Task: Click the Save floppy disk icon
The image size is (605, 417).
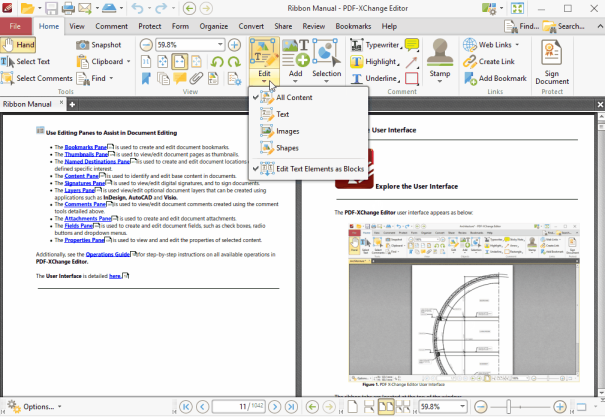Action: [x=51, y=8]
